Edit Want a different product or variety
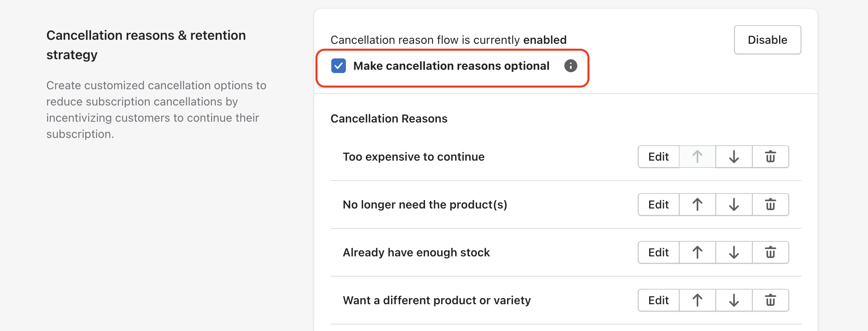 point(659,300)
